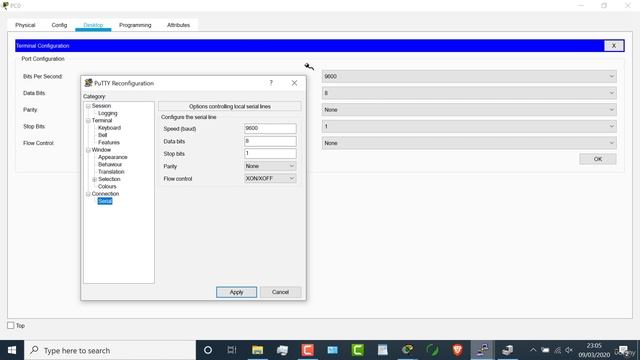Select the highlighted Serial tree item

pyautogui.click(x=105, y=201)
